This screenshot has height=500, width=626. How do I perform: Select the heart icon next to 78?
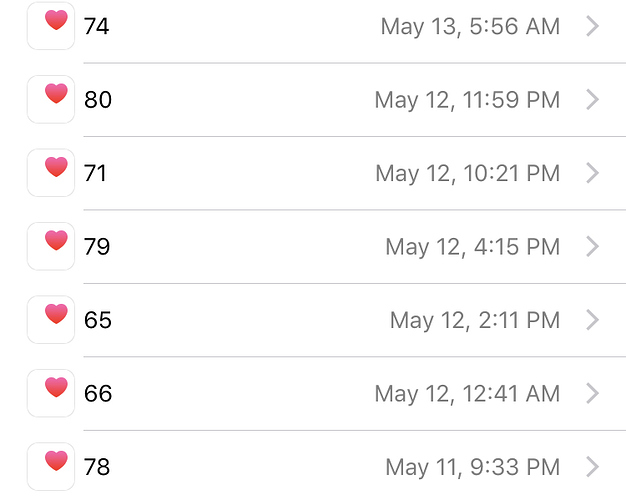pos(51,467)
